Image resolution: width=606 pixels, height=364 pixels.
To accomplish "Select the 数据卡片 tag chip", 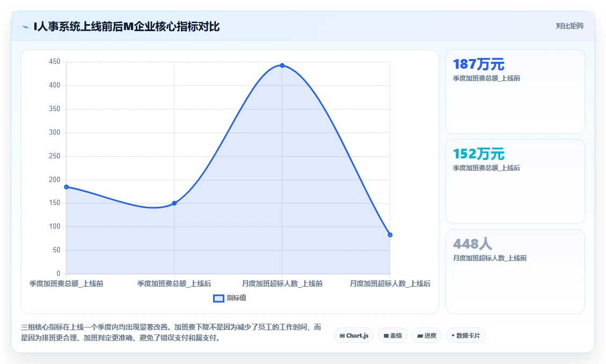I will coord(466,336).
